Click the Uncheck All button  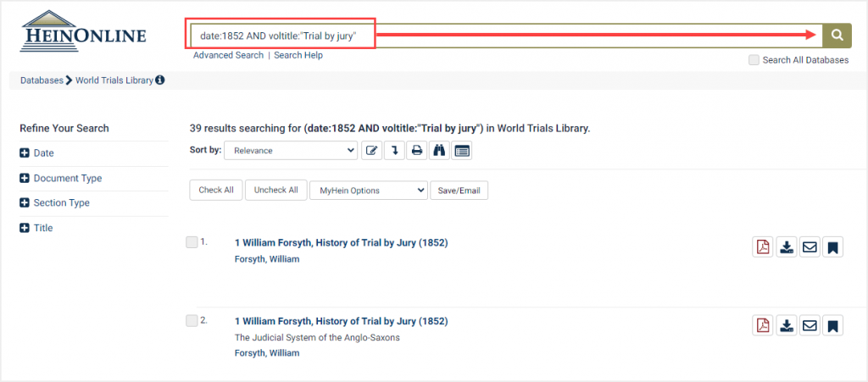tap(276, 191)
